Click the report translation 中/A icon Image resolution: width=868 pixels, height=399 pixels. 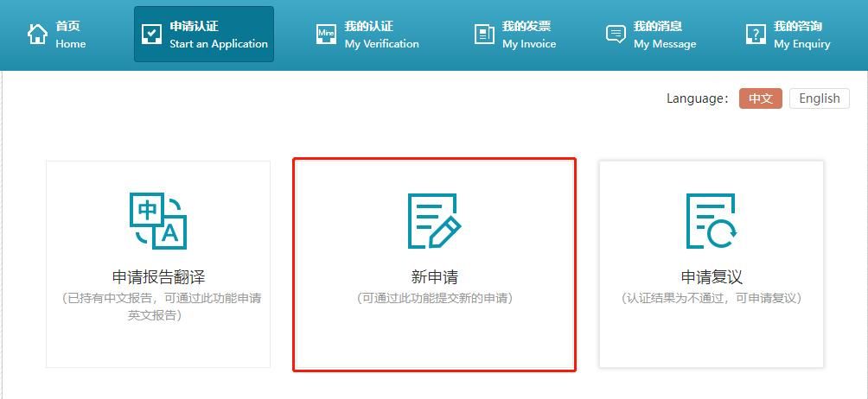click(x=158, y=221)
